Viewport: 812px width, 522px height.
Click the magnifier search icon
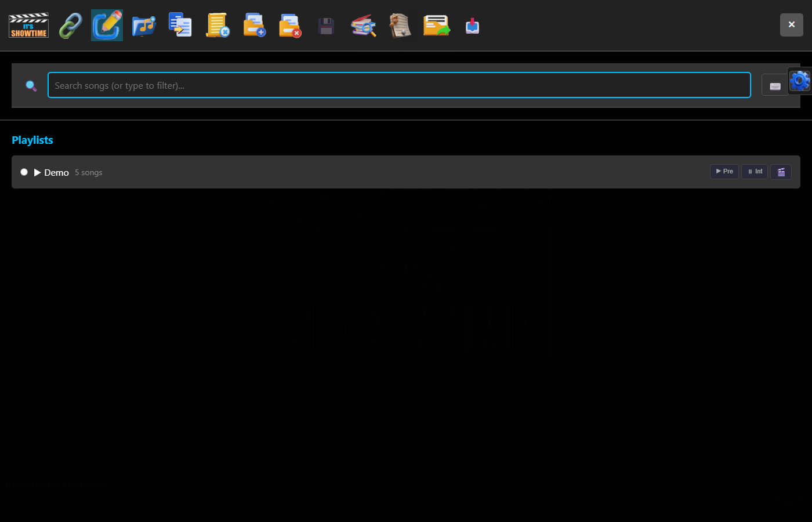(x=31, y=86)
